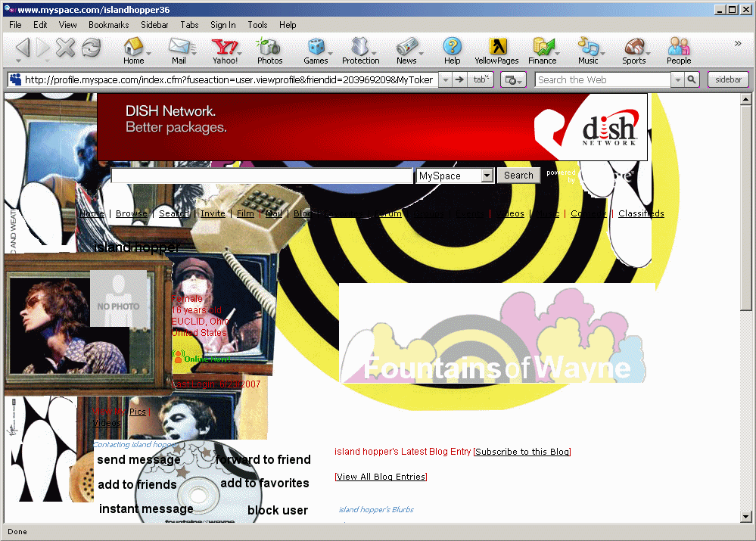Click the DISH Network banner ad
This screenshot has width=756, height=541.
[x=372, y=127]
